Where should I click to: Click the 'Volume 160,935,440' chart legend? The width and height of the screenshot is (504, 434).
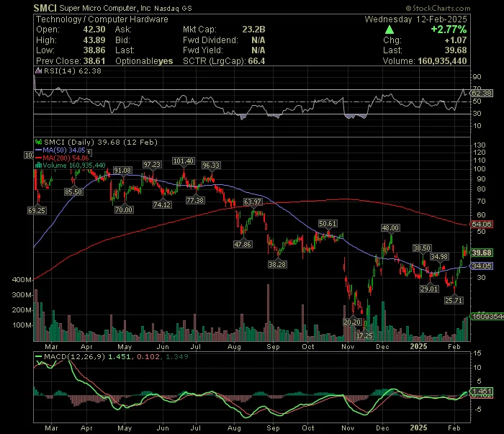pos(74,166)
